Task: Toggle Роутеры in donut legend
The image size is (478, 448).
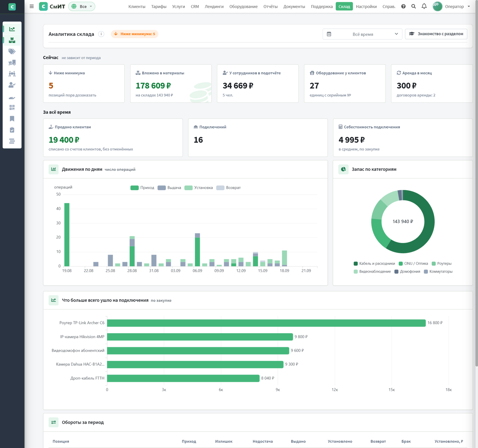Action: coord(442,263)
